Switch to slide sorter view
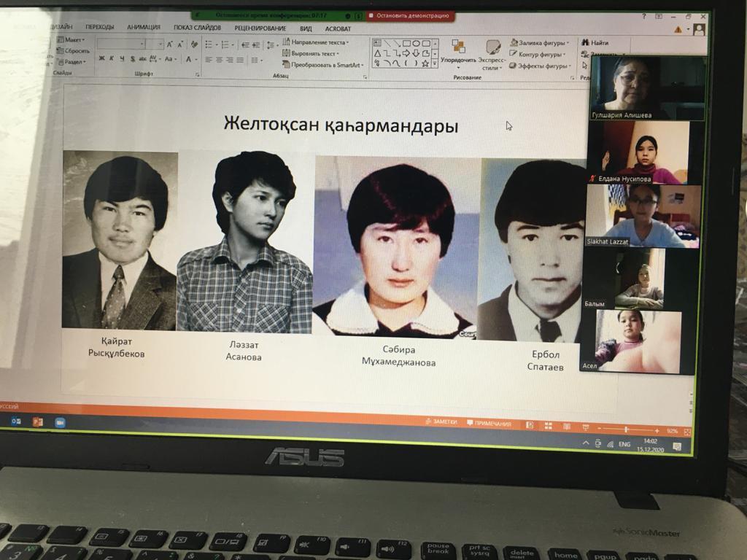747x560 pixels. pos(549,426)
